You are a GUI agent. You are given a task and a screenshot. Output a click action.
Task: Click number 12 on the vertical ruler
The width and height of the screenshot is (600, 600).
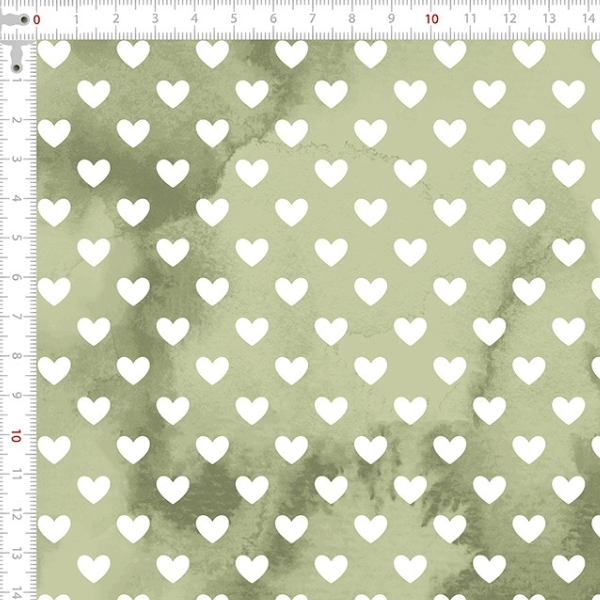(16, 515)
